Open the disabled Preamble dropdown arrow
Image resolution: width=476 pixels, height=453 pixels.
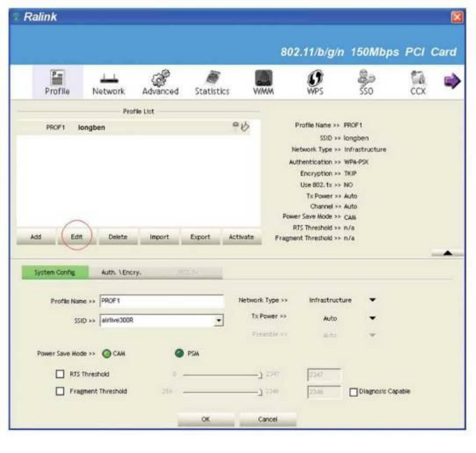372,335
